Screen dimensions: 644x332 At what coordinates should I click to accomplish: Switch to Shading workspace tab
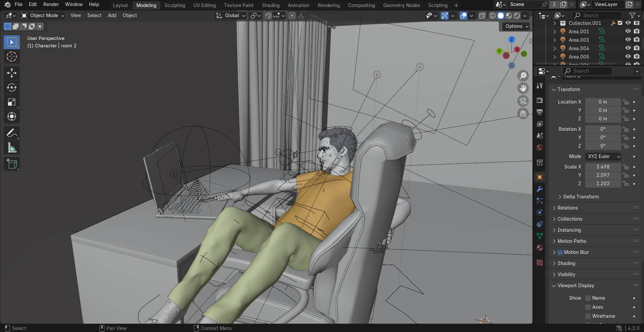coord(271,5)
